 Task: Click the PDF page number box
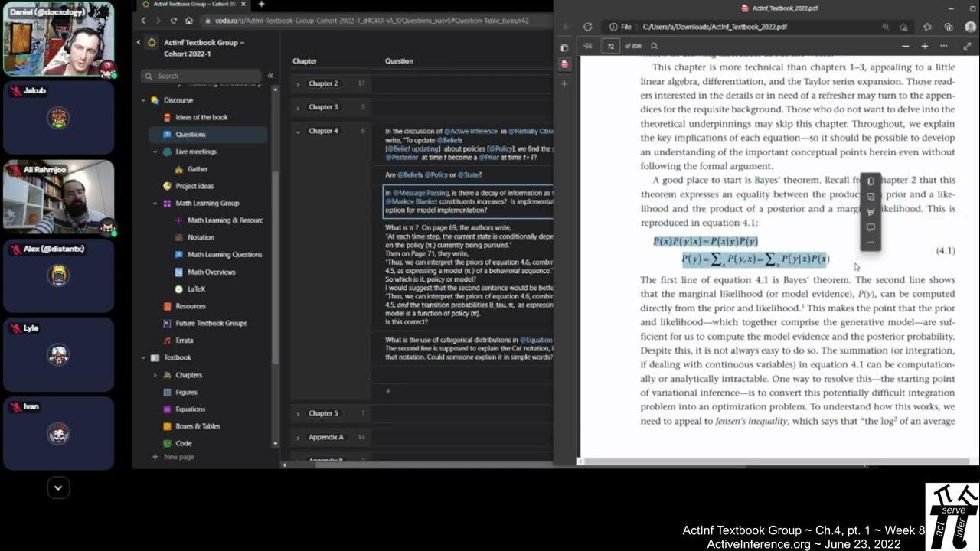(x=610, y=46)
